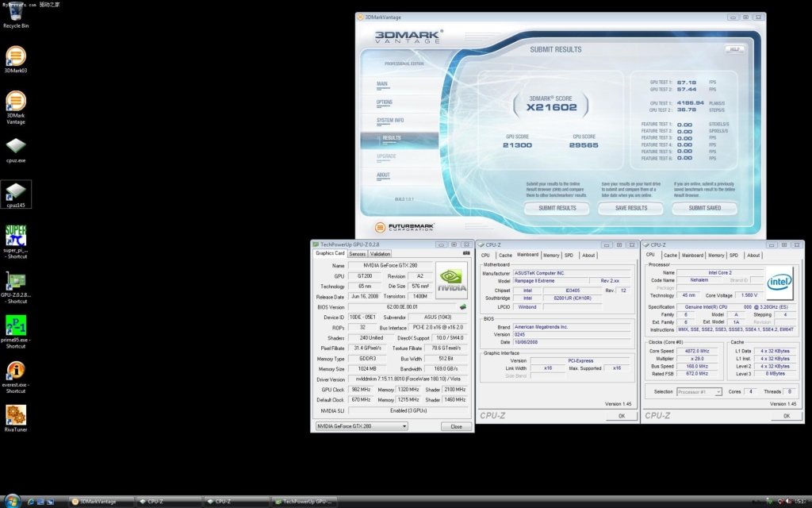Switch to the Sensors tab in GPU-Z
The height and width of the screenshot is (508, 812).
point(357,254)
